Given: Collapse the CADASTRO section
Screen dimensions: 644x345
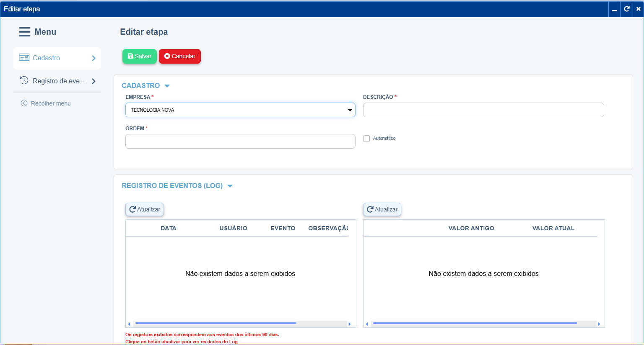Looking at the screenshot, I should 167,85.
